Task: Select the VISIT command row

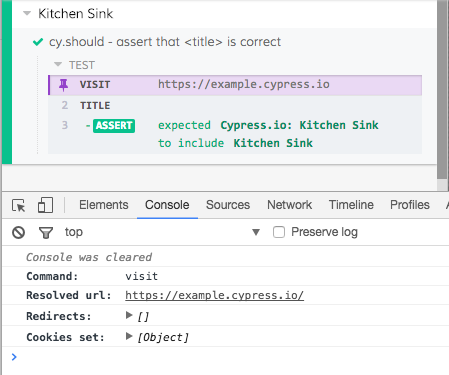Action: tap(235, 85)
